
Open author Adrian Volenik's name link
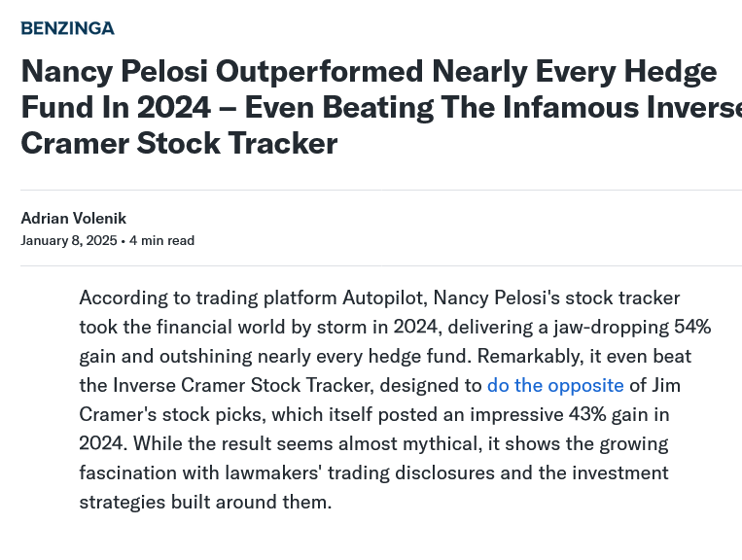click(73, 219)
